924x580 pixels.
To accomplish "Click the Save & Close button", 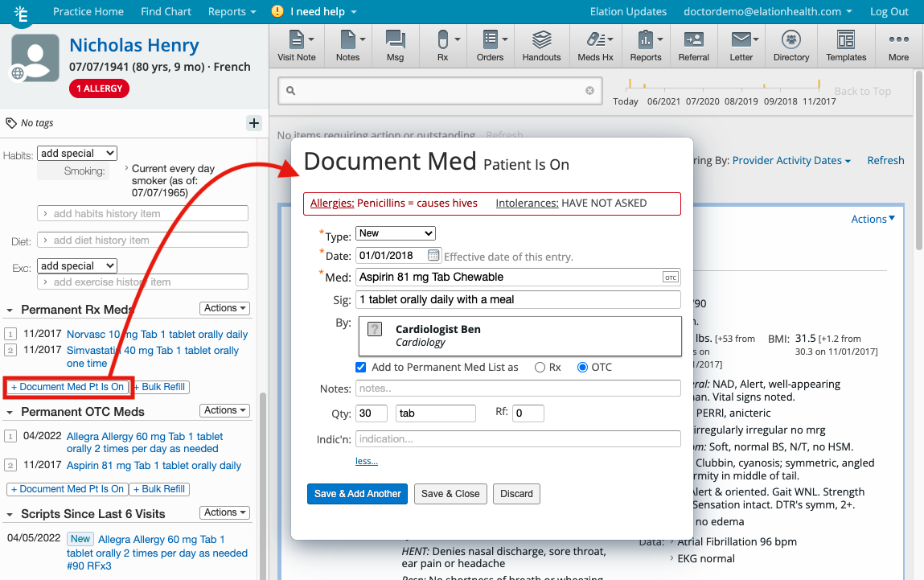I will pos(450,494).
